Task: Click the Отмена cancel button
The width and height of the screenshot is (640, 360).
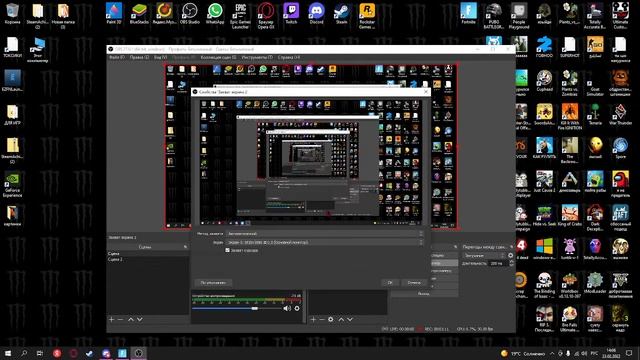Action: point(414,282)
